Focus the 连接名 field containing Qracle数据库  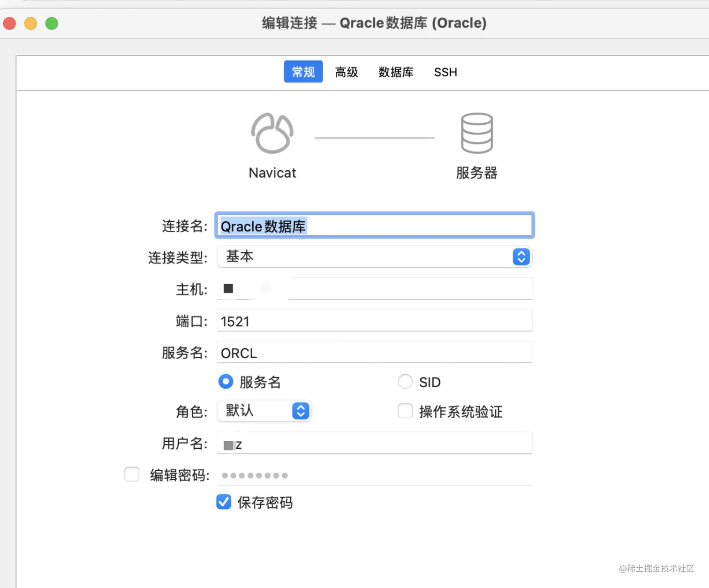(x=375, y=226)
